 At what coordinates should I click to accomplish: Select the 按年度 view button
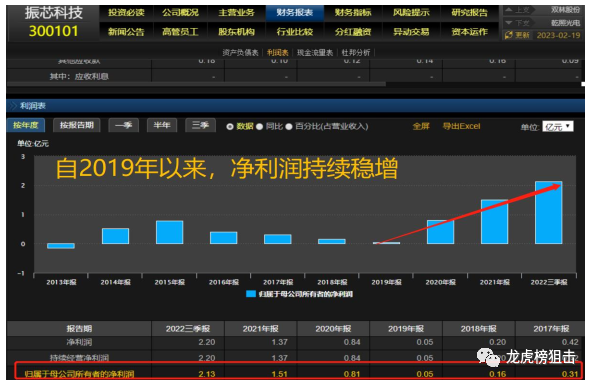26,125
